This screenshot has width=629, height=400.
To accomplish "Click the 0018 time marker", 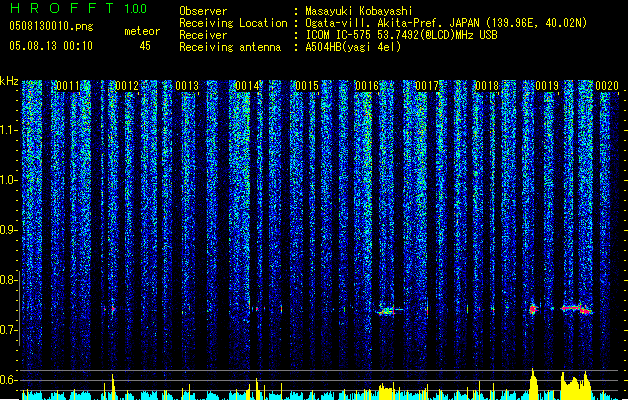I will 487,86.
